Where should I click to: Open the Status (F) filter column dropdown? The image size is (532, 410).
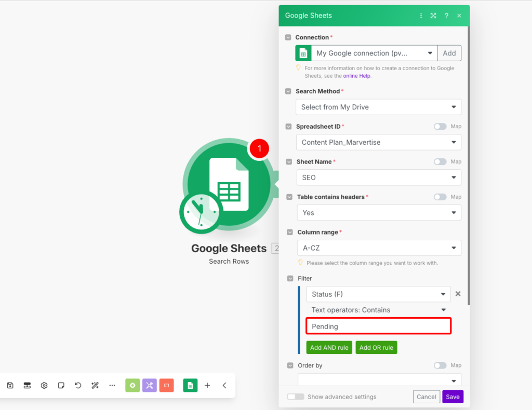(378, 294)
